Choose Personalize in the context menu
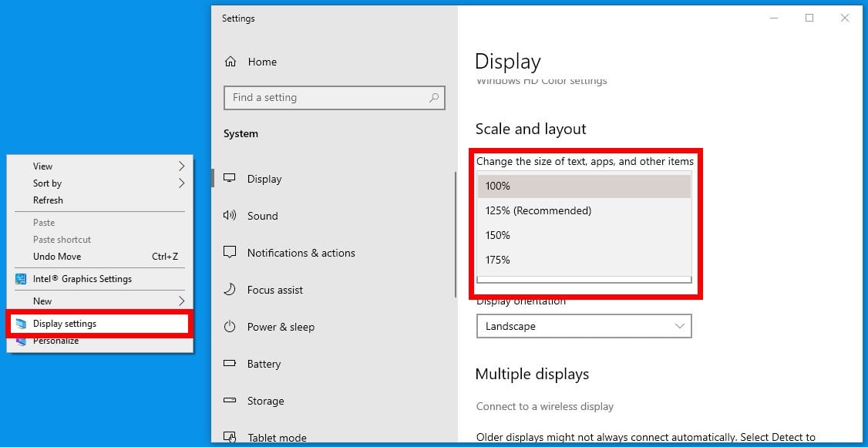 click(x=56, y=341)
